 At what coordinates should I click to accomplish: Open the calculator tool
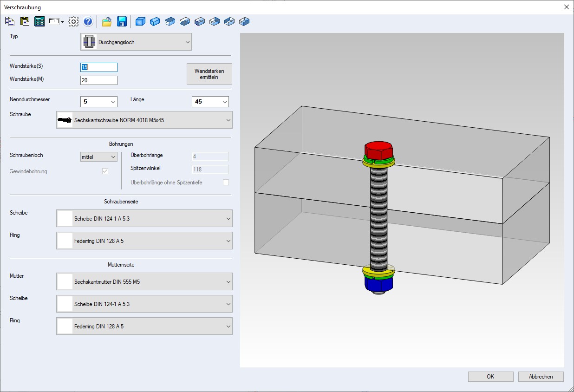click(x=39, y=21)
